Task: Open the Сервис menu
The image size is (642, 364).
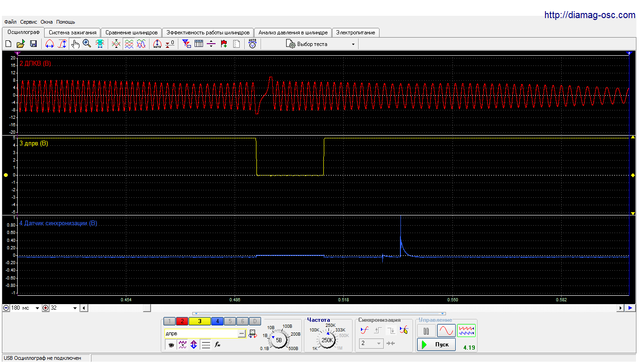Action: click(29, 22)
